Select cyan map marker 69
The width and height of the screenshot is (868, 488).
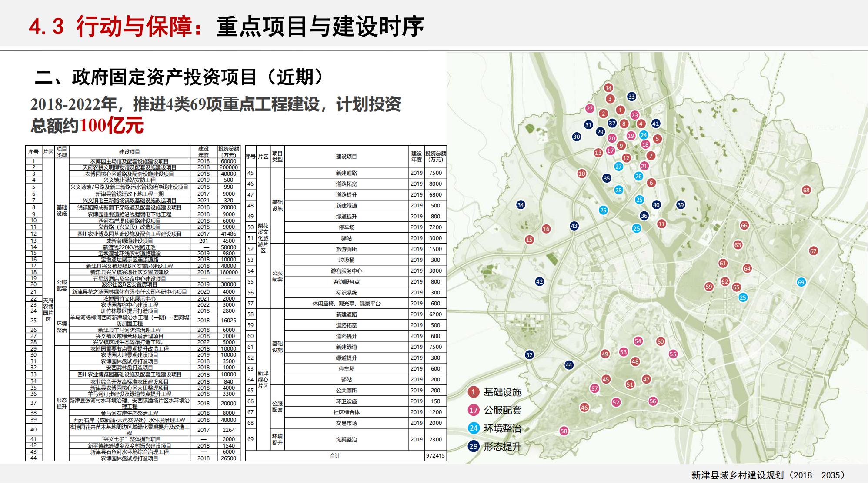point(801,282)
